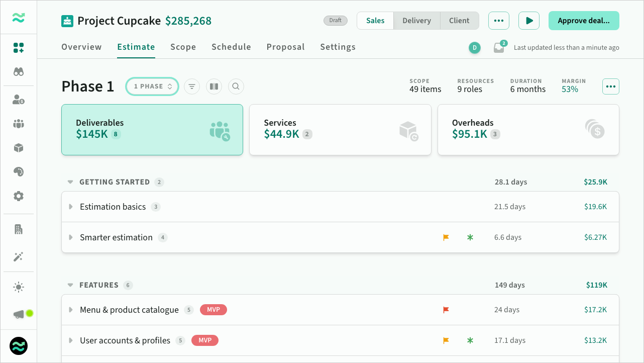Open the three-dots menu beside Client

(x=499, y=21)
